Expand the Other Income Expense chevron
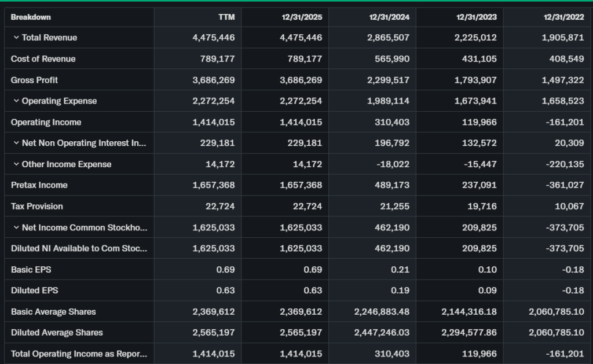593x364 pixels. point(16,164)
